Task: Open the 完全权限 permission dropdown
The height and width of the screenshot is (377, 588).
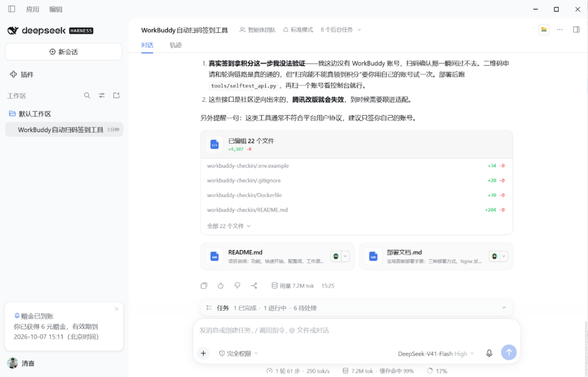Action: pos(238,353)
